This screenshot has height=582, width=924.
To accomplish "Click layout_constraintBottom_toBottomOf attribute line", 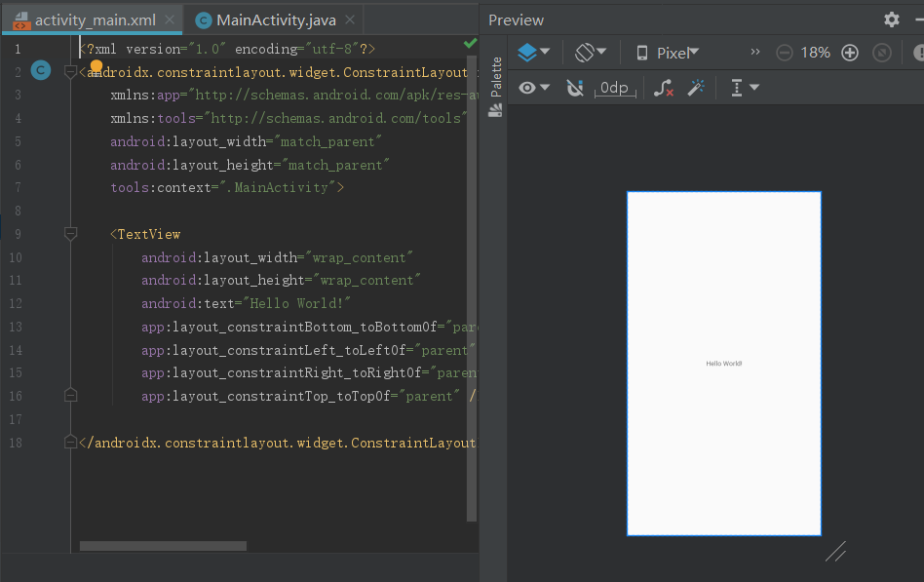I will pos(309,328).
